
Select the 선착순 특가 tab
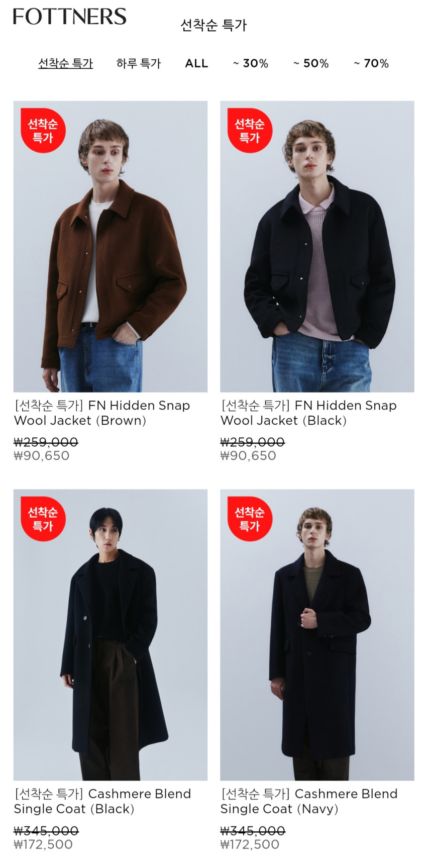click(66, 63)
